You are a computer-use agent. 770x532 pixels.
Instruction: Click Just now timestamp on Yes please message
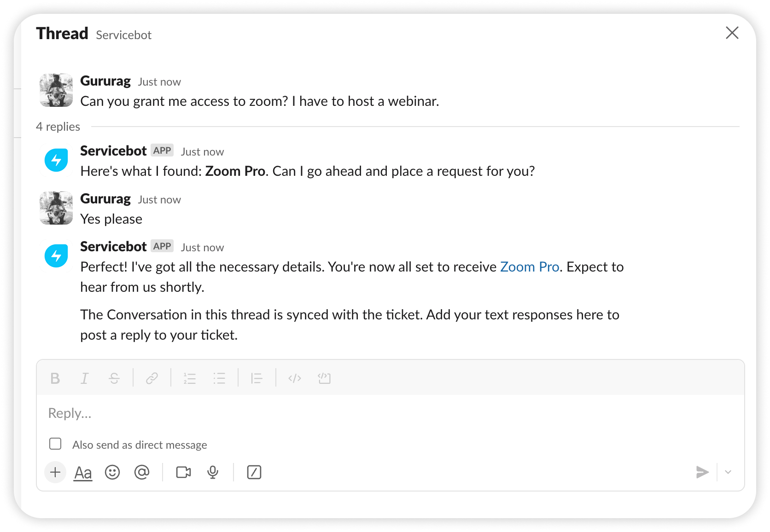(x=159, y=200)
